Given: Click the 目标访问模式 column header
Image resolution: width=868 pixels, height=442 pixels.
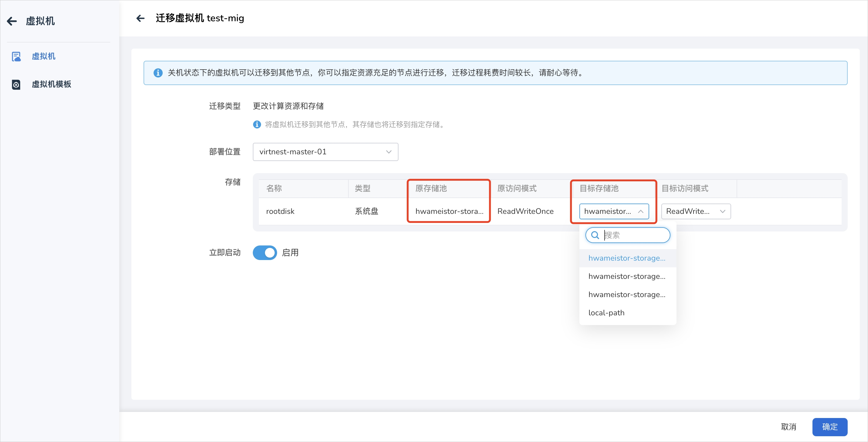Looking at the screenshot, I should (x=685, y=188).
